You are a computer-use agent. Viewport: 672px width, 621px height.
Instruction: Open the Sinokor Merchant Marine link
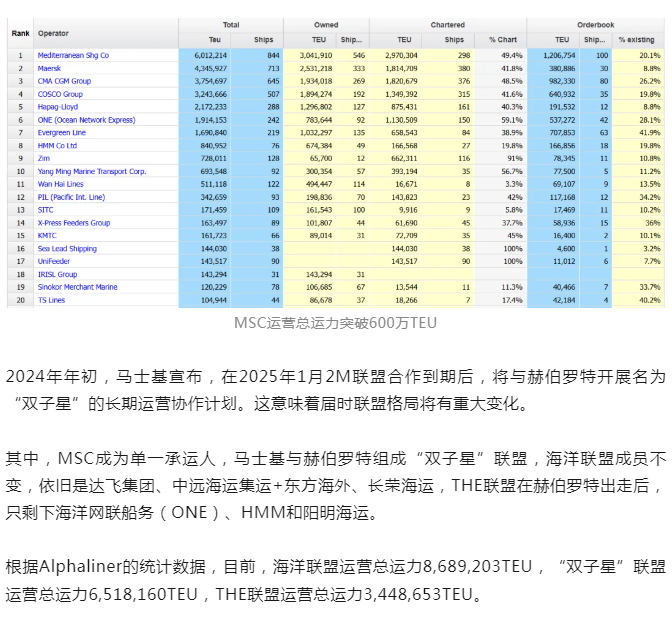tap(78, 287)
